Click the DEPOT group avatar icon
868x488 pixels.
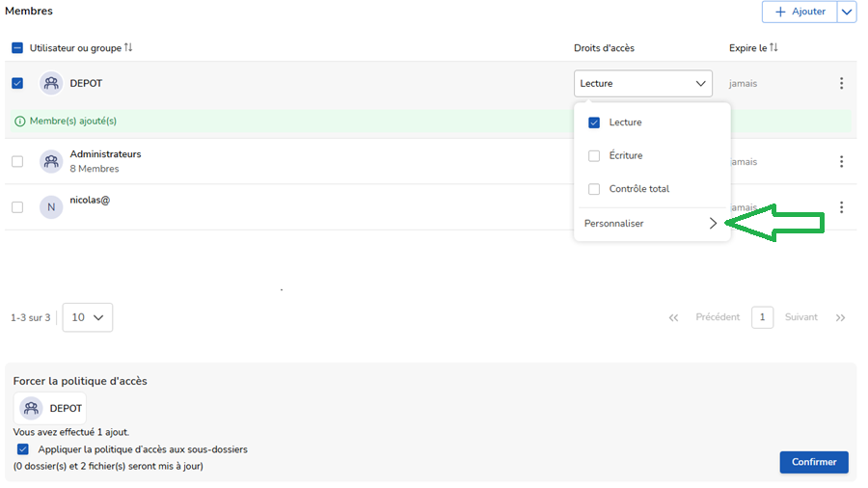(51, 84)
